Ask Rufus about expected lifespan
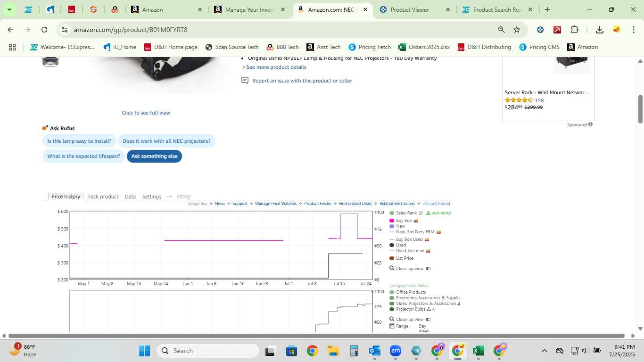The image size is (644, 362). coord(83,156)
